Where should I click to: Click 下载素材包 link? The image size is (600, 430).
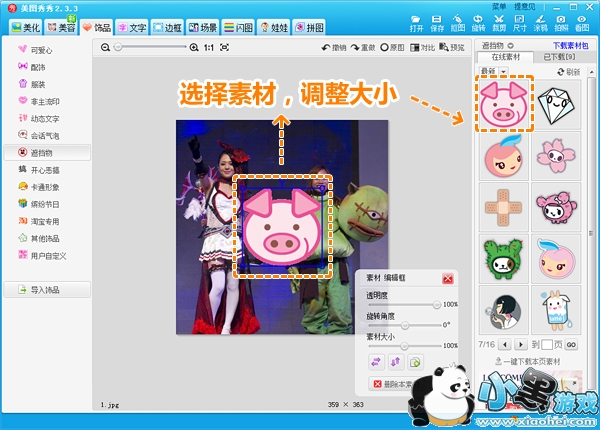tap(571, 46)
